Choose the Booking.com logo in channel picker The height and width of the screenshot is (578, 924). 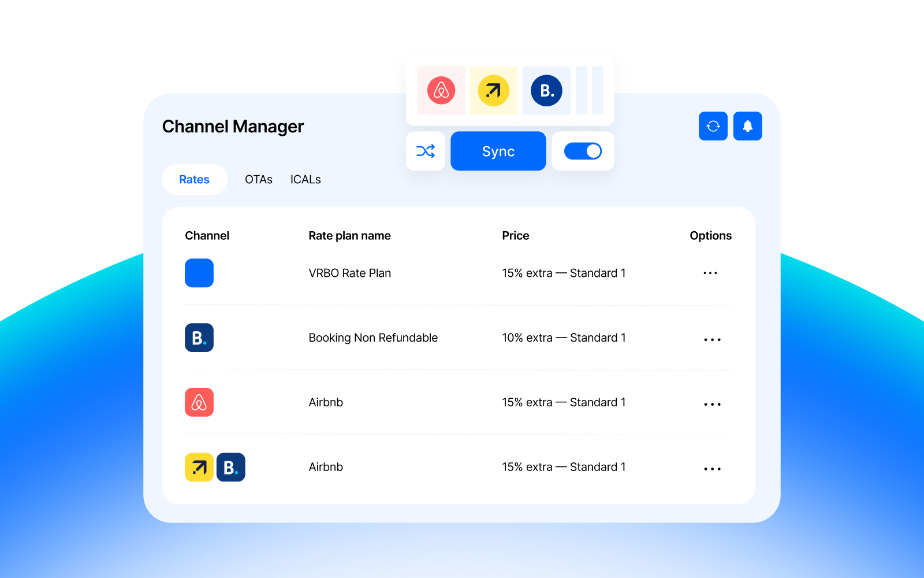tap(546, 91)
